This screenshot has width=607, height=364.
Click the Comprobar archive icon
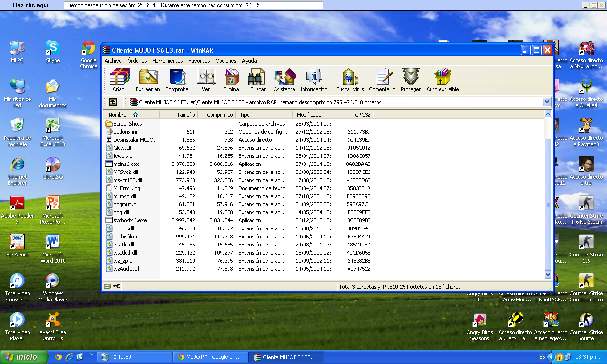pos(177,80)
